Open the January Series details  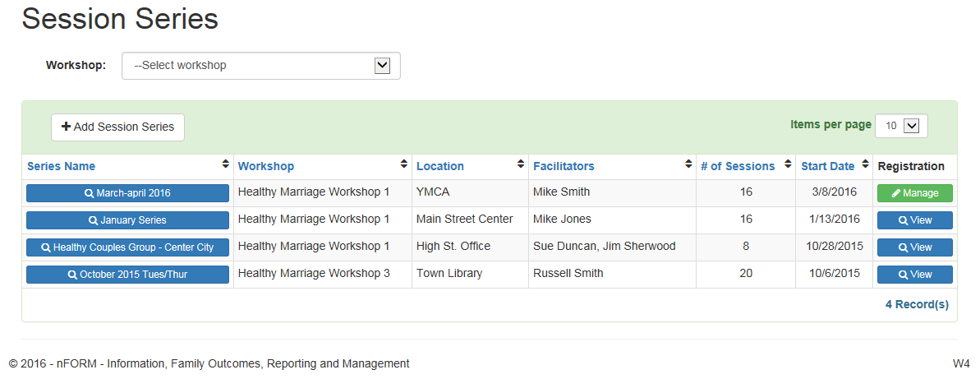click(x=127, y=220)
